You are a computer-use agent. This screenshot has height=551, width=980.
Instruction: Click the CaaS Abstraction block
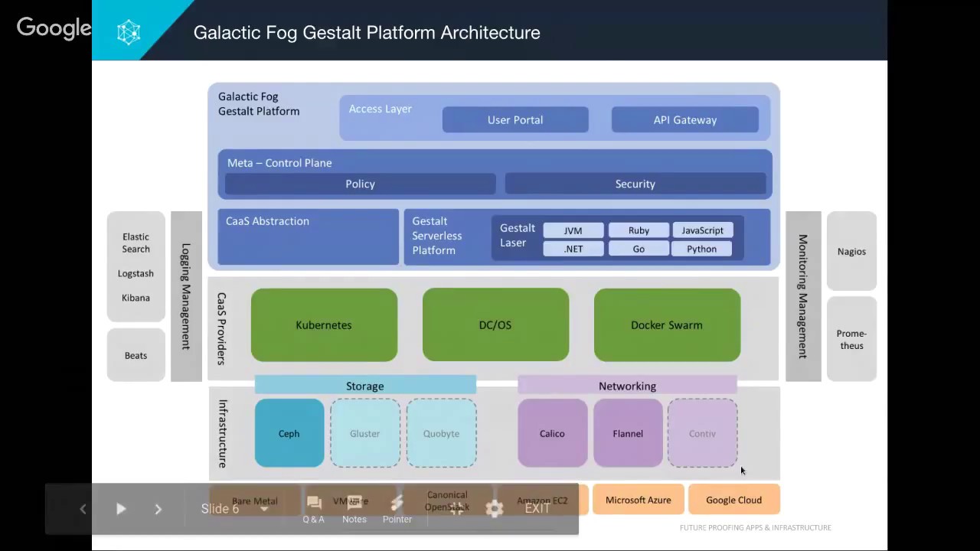coord(308,236)
